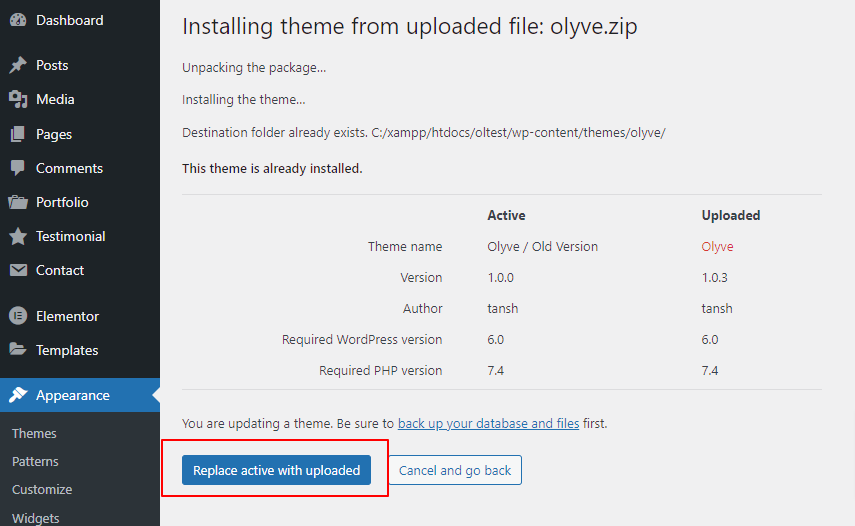
Task: Click the Pages document icon
Action: [x=18, y=134]
